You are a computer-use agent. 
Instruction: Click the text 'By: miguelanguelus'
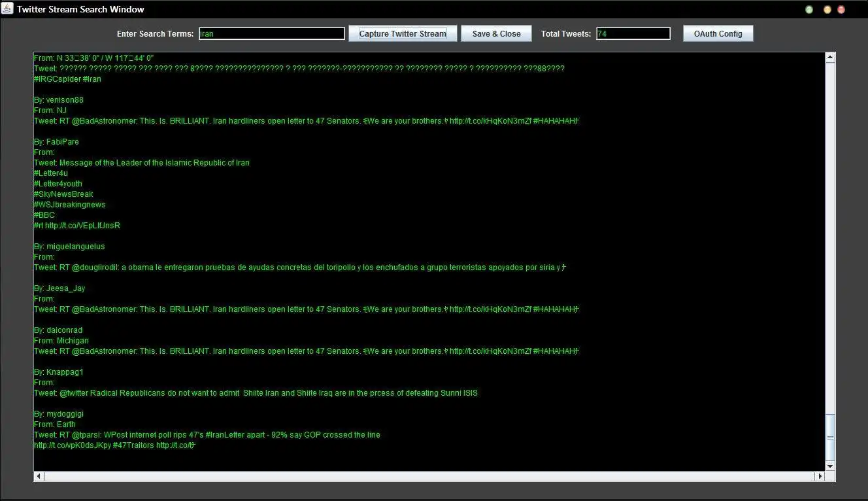(x=69, y=247)
